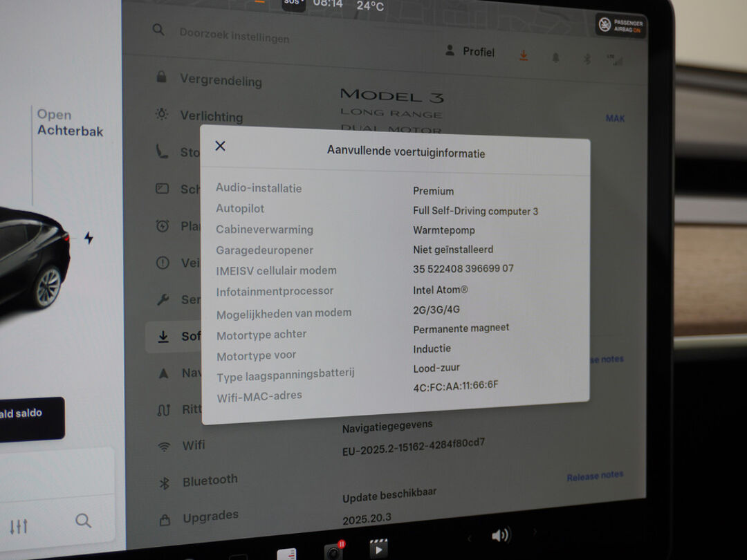Select the IMEISV number 35 522408 396699 07
Viewport: 747px width, 560px height.
click(463, 268)
